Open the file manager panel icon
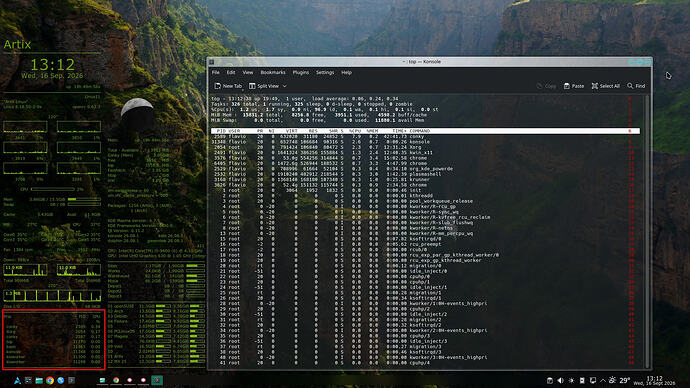 [x=39, y=381]
